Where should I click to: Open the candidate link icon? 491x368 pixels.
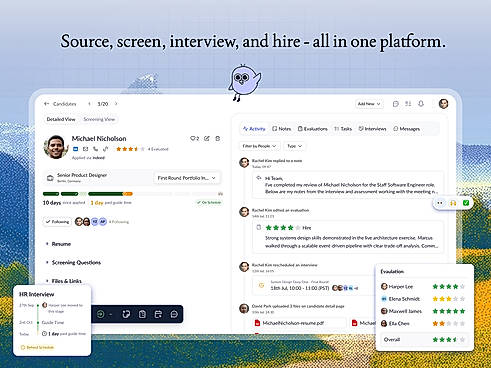pos(105,149)
